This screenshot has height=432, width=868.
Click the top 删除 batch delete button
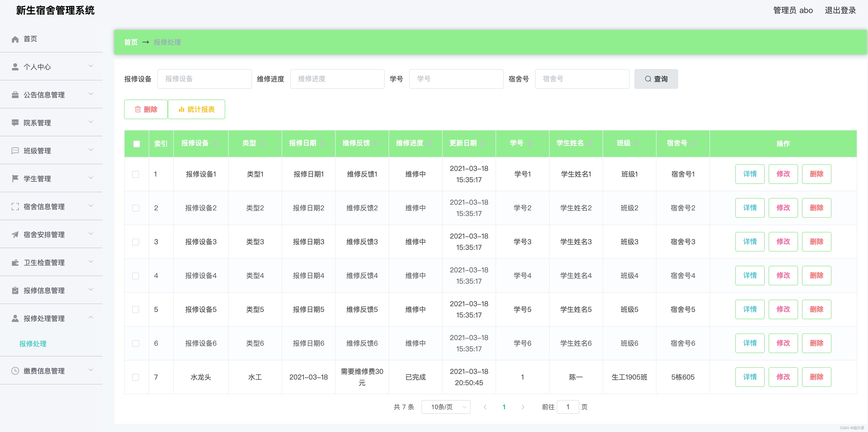(146, 109)
